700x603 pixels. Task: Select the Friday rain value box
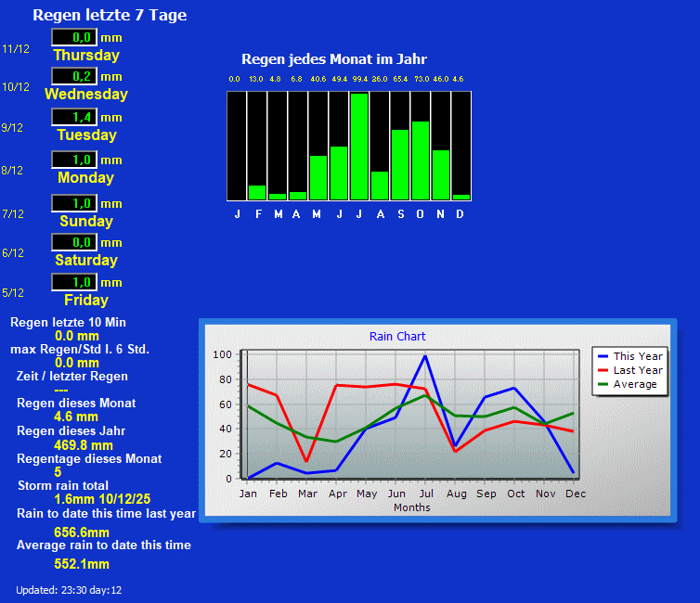[74, 282]
